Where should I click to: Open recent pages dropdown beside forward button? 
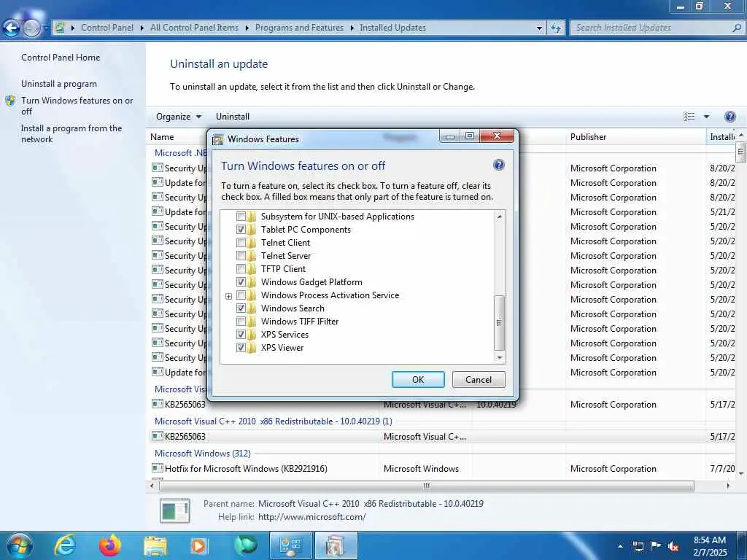[46, 28]
